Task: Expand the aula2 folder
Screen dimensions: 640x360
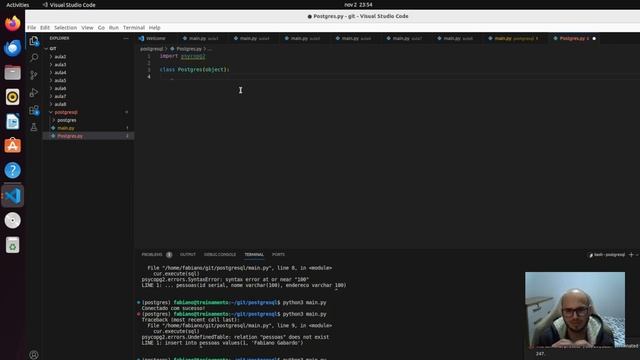Action: 60,57
